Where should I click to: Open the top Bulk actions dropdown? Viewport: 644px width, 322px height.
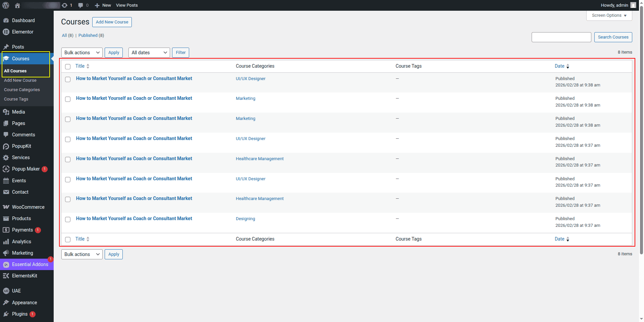(x=82, y=53)
